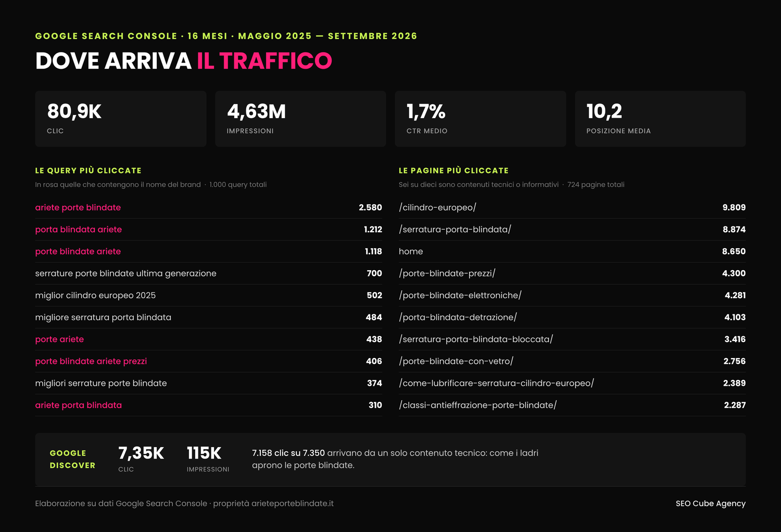This screenshot has height=532, width=781.
Task: Click the page click count "9.809"
Action: pos(734,207)
